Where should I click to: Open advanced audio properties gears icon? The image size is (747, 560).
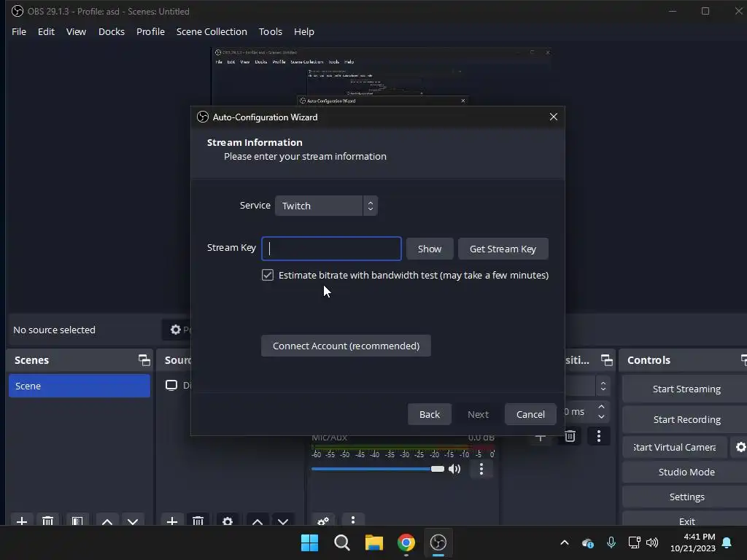click(323, 521)
